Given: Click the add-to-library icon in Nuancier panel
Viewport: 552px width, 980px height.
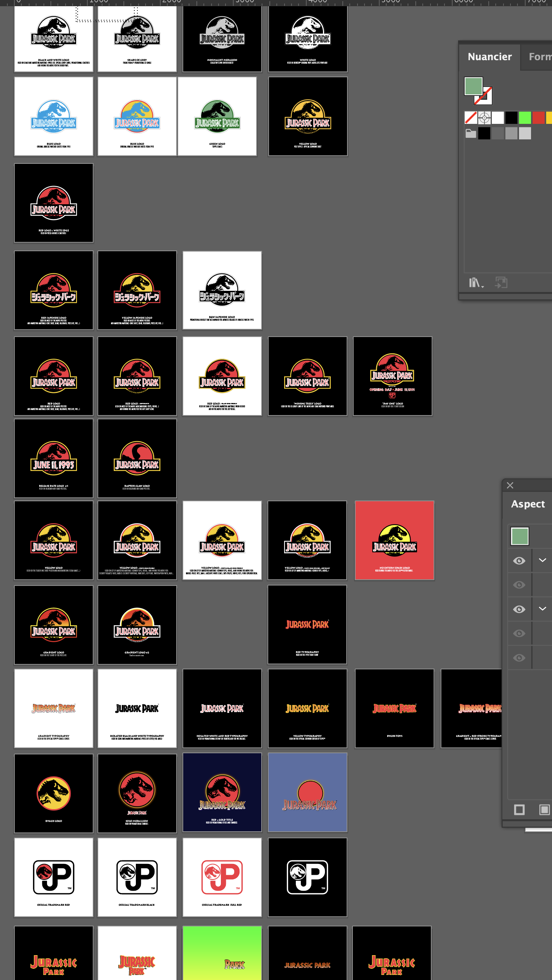Looking at the screenshot, I should coord(501,283).
